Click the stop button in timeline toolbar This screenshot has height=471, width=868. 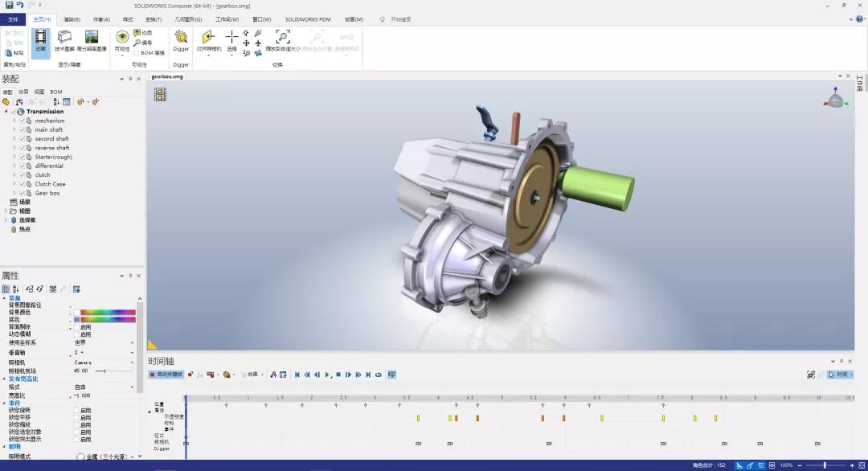[338, 375]
